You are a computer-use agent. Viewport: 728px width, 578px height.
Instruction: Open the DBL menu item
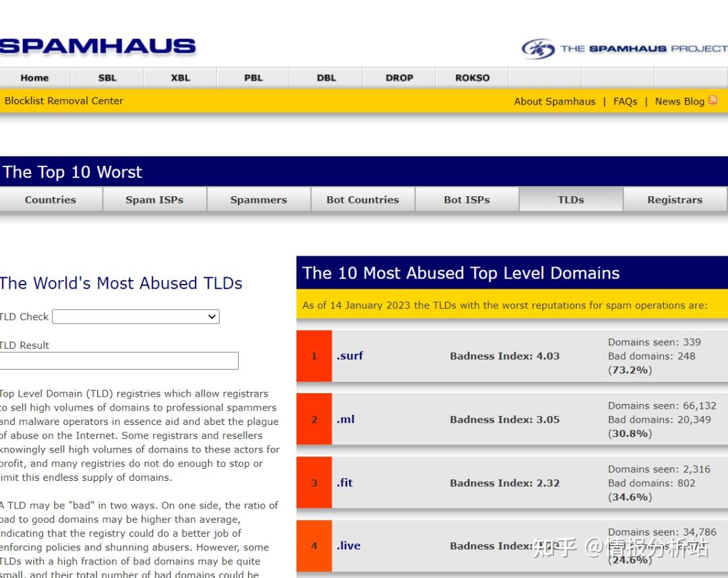[x=326, y=78]
